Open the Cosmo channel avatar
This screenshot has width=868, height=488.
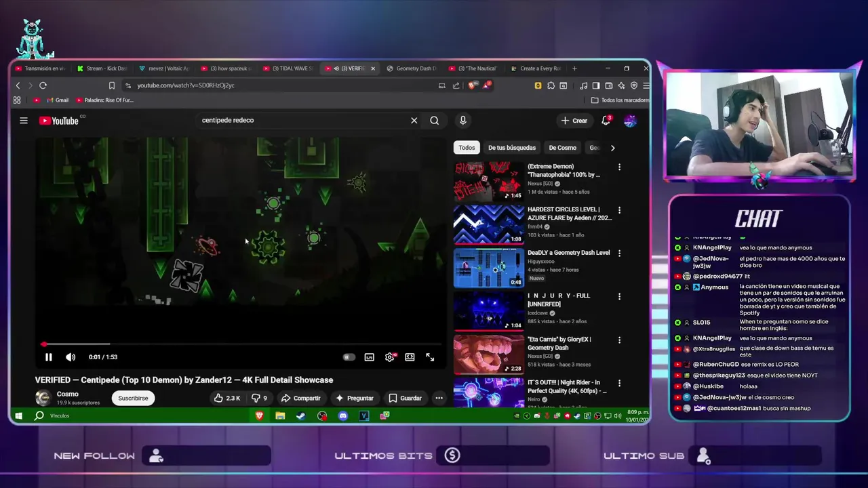coord(43,398)
